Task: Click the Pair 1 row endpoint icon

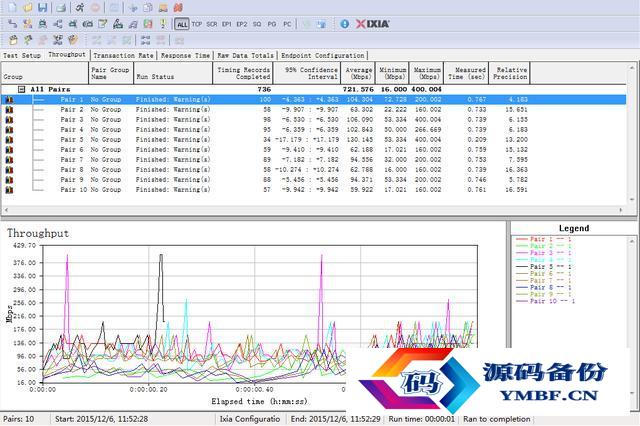Action: pyautogui.click(x=9, y=100)
